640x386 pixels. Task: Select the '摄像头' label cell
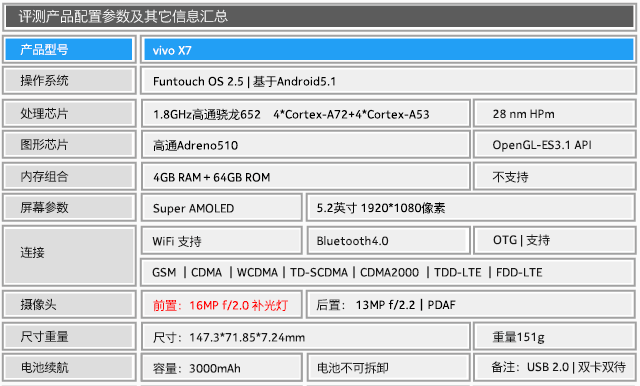(x=69, y=304)
